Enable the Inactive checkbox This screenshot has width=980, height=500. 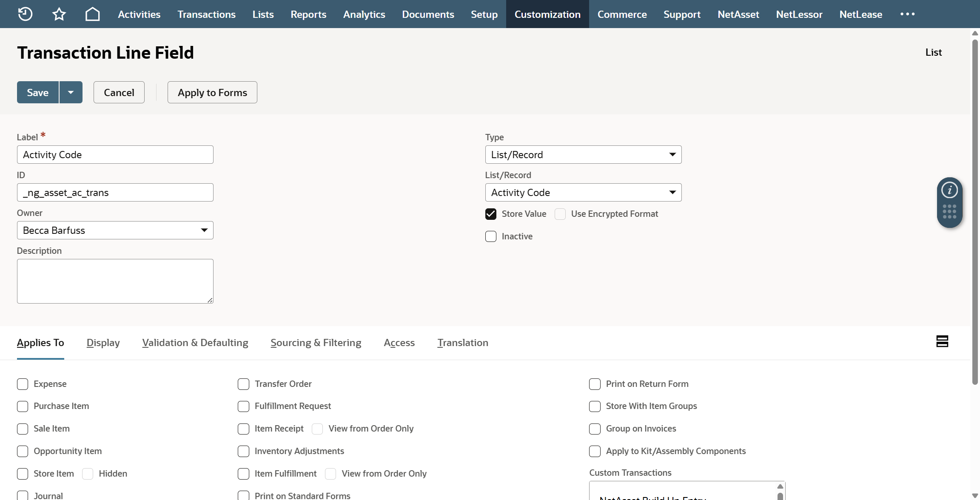[x=491, y=236]
